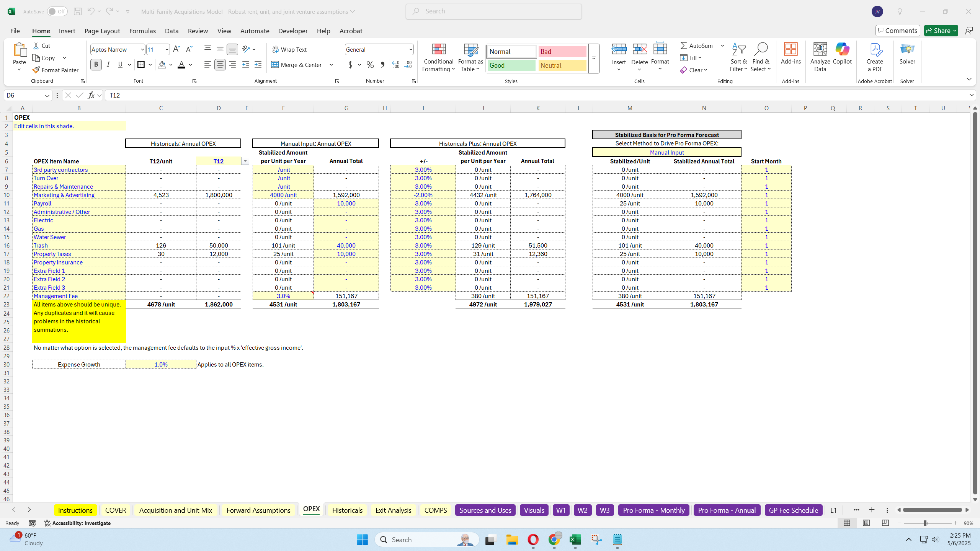Open the T12 cell dropdown arrow

[245, 161]
